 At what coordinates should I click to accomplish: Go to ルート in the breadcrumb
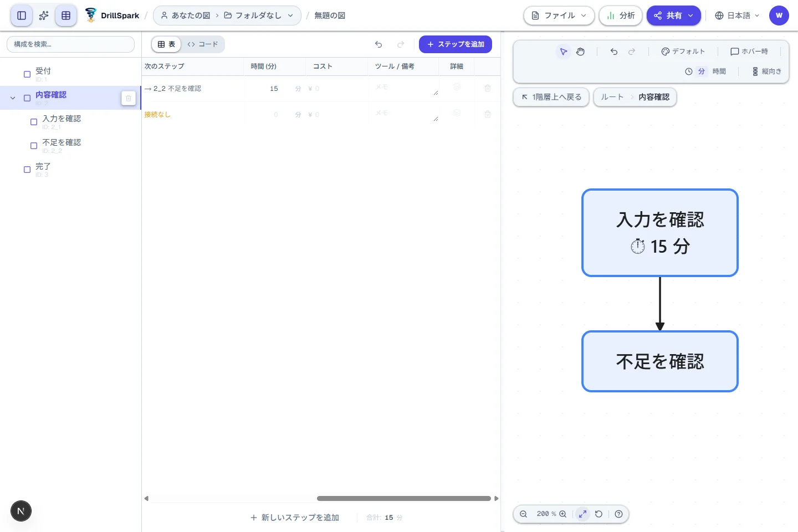(x=612, y=97)
